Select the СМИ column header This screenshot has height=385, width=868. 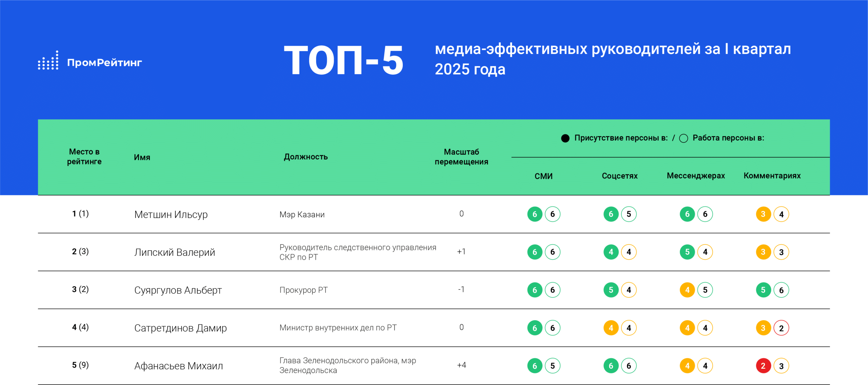click(x=544, y=176)
